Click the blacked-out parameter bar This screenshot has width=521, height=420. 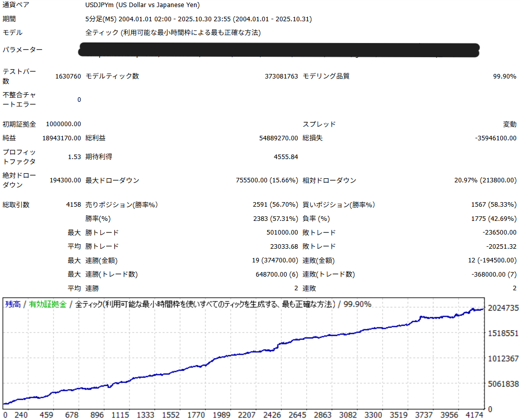(x=279, y=50)
